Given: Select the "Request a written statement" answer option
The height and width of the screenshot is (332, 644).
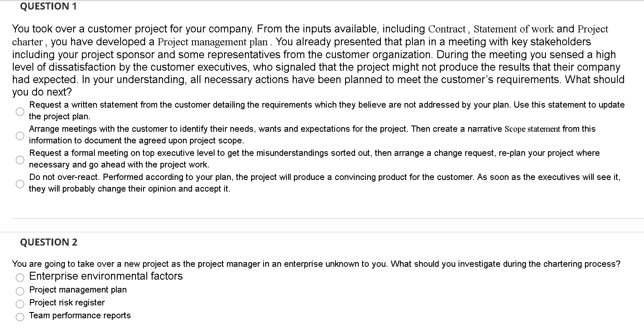Looking at the screenshot, I should coord(20,111).
